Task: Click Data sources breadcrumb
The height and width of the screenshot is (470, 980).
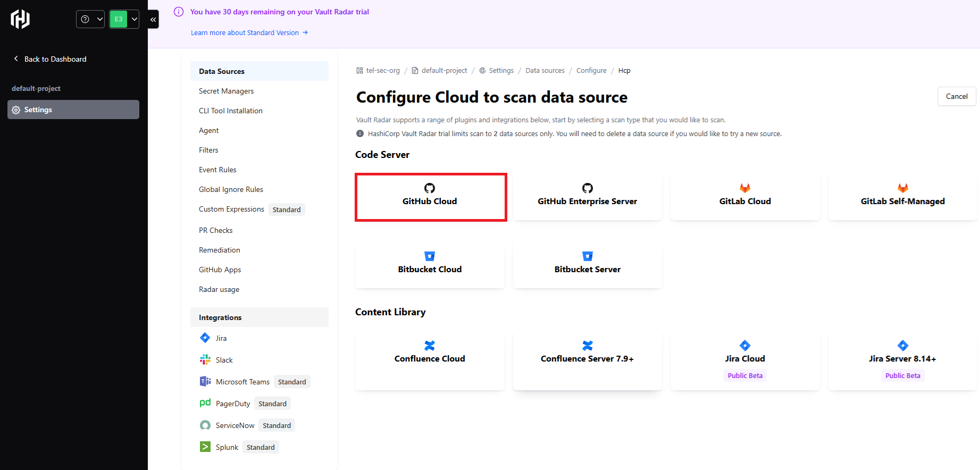Action: pos(545,70)
